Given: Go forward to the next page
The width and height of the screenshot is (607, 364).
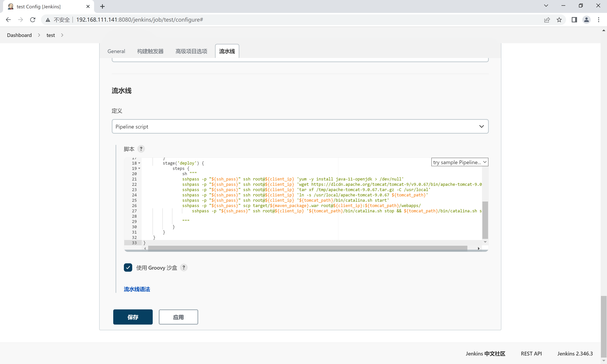Looking at the screenshot, I should (x=21, y=20).
